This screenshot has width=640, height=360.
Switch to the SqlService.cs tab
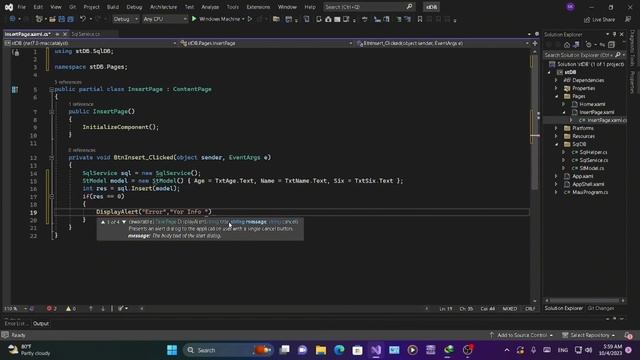(86, 34)
